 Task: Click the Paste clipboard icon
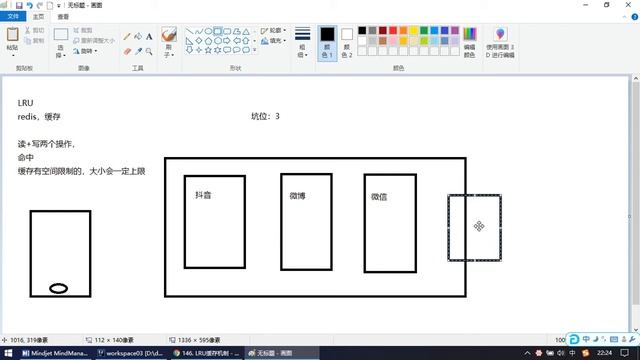(13, 34)
